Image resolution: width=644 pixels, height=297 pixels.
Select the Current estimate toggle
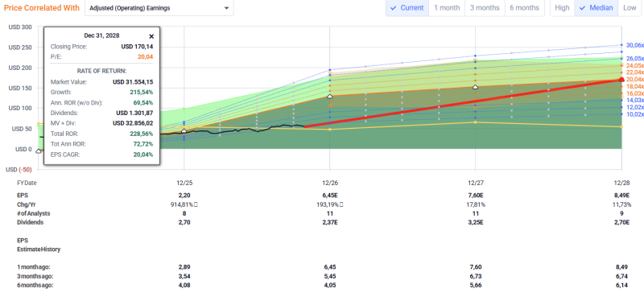pos(407,8)
